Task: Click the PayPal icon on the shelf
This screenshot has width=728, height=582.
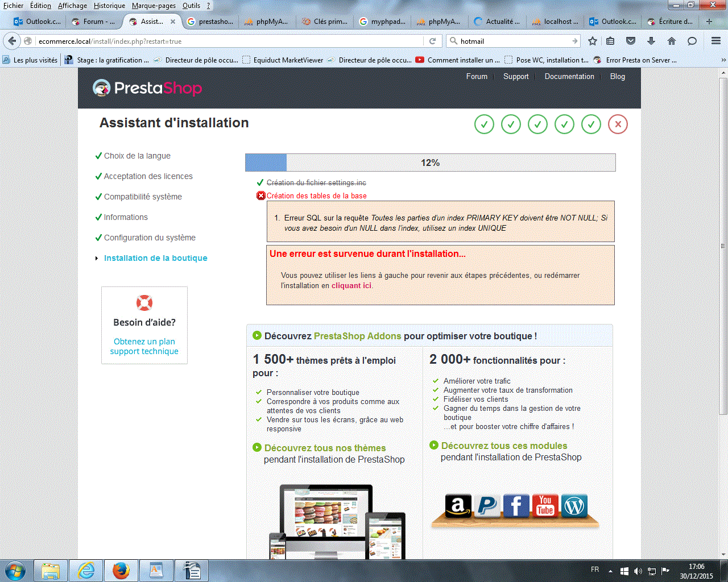Action: tap(487, 505)
